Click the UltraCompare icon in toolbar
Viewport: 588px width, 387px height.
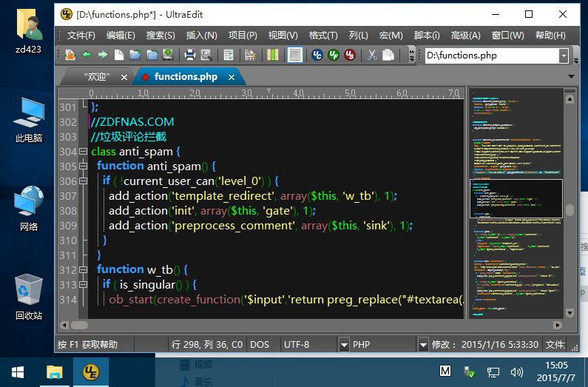tap(317, 55)
